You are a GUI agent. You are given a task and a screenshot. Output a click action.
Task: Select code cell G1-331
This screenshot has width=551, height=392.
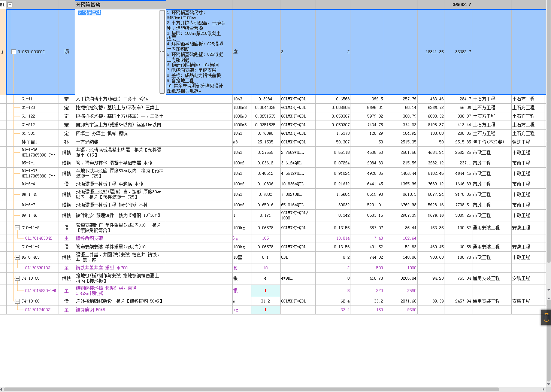tap(28, 133)
